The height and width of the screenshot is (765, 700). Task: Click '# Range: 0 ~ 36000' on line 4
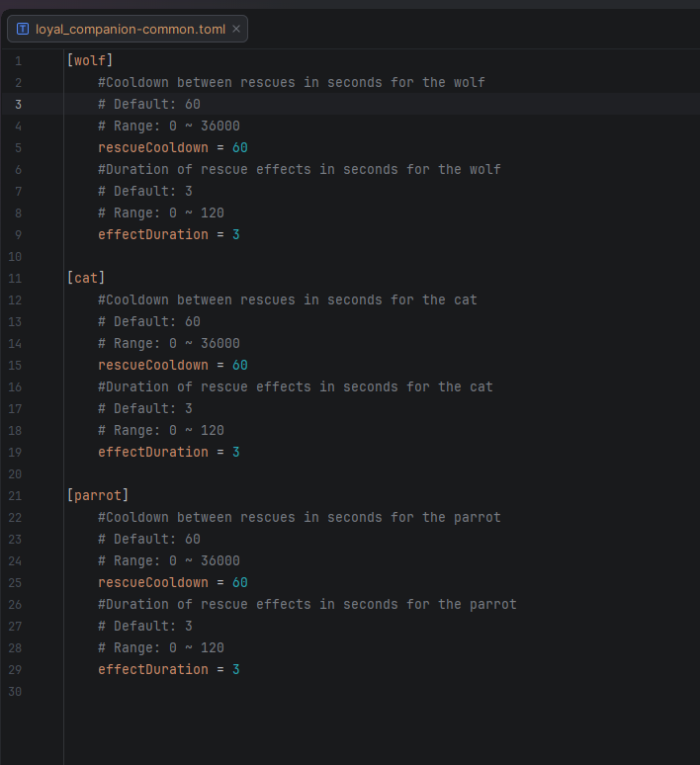(x=169, y=126)
